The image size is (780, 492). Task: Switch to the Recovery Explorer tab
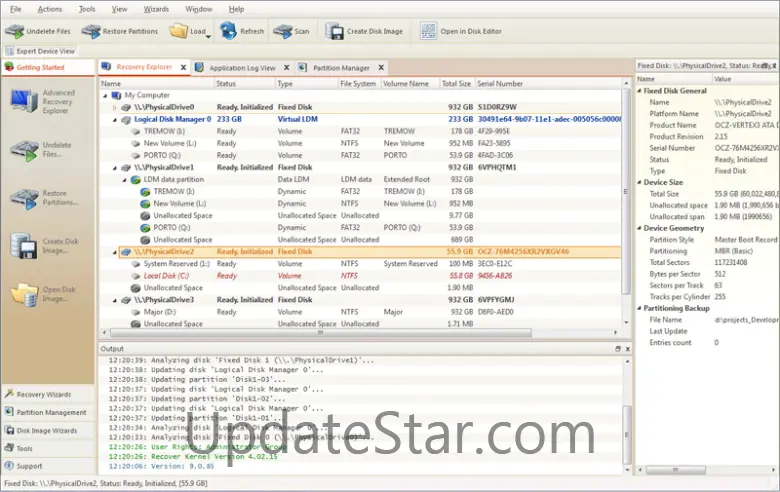pos(144,67)
